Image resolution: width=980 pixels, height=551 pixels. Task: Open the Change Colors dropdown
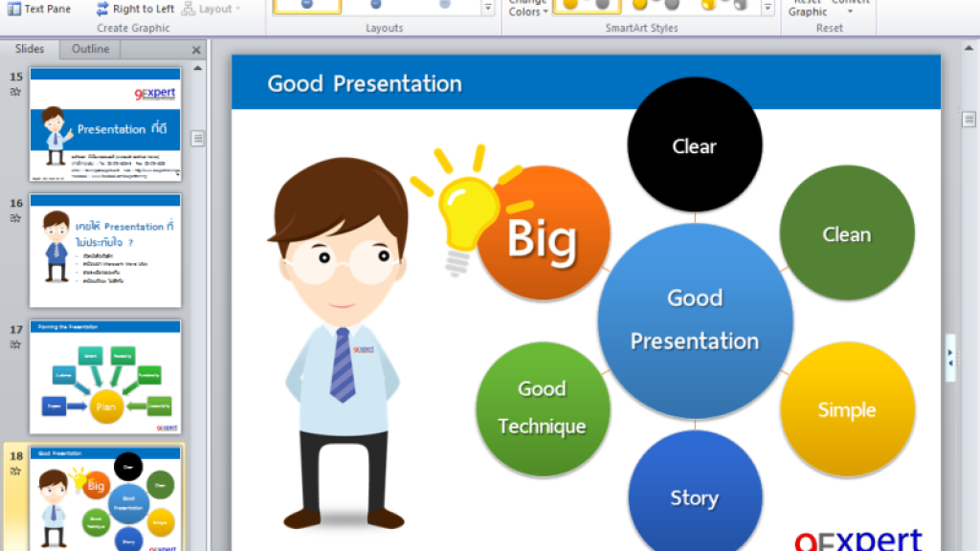pos(527,9)
